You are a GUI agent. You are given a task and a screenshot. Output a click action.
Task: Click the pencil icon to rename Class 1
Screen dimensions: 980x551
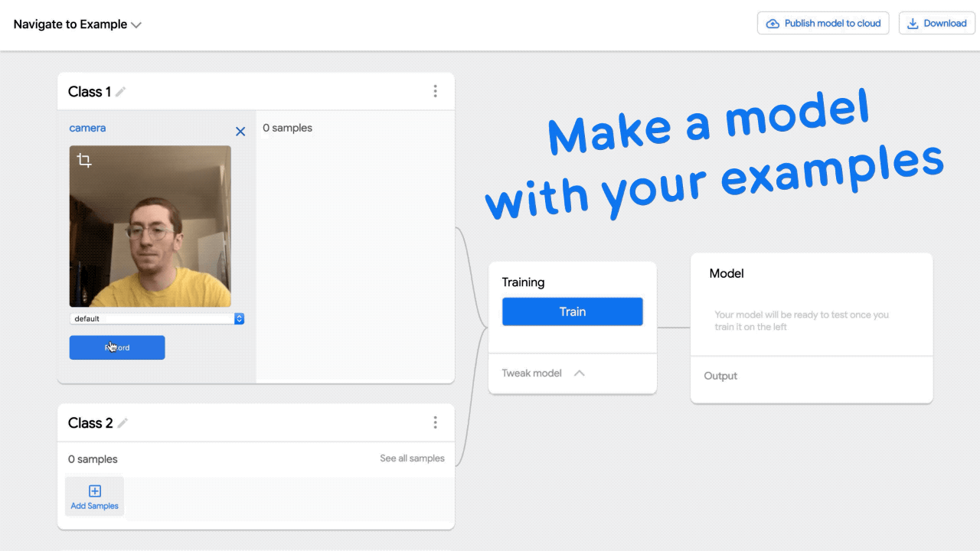(x=119, y=92)
